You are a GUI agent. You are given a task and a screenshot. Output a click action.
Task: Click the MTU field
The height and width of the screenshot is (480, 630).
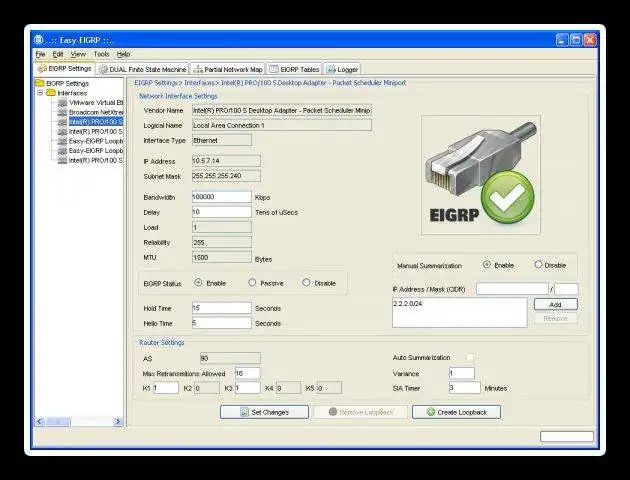pyautogui.click(x=222, y=257)
